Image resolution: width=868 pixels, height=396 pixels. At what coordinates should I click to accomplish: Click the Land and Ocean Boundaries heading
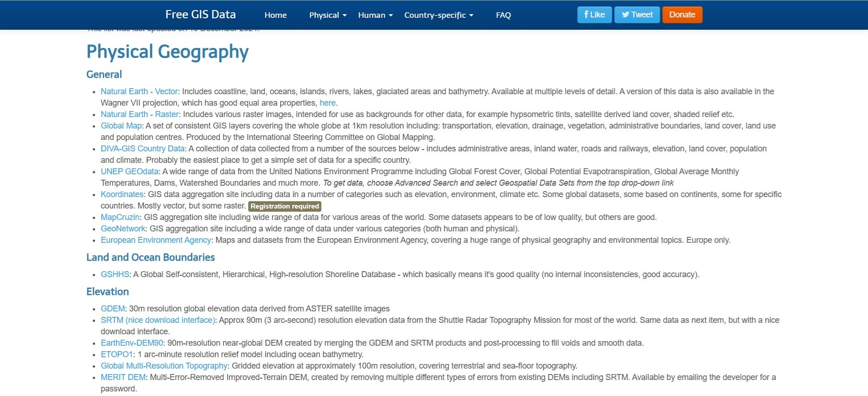click(150, 257)
